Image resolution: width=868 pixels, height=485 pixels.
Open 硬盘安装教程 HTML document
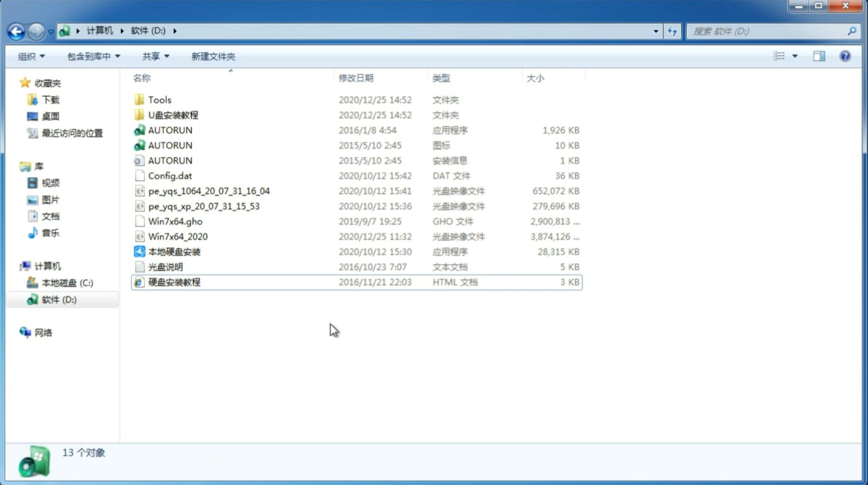[173, 282]
